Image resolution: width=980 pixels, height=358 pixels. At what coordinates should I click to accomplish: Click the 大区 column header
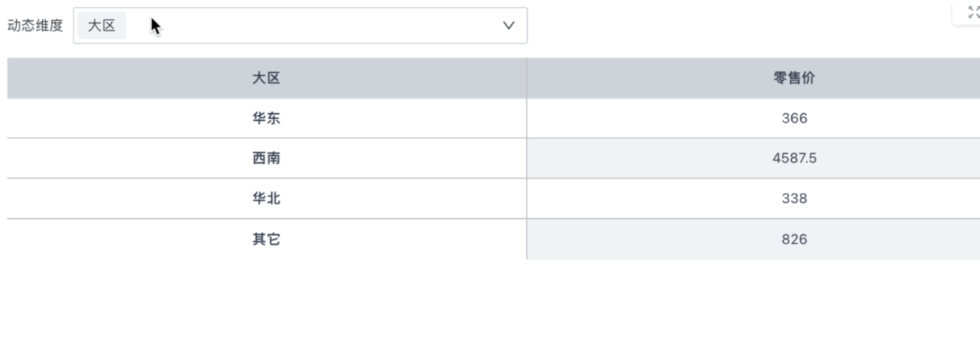point(266,78)
